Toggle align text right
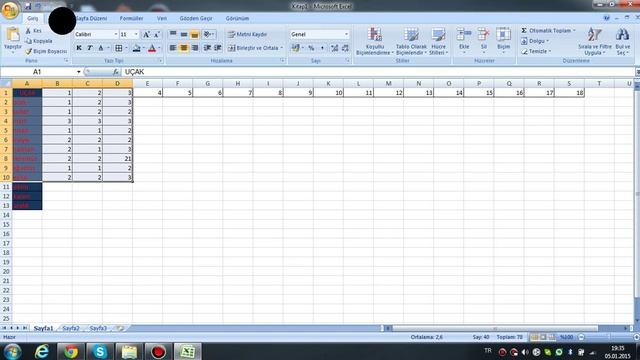The height and width of the screenshot is (360, 640). (x=195, y=48)
